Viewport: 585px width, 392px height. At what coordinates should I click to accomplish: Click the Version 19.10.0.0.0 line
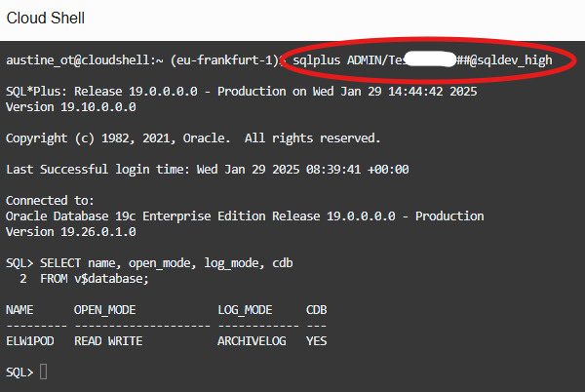point(71,107)
